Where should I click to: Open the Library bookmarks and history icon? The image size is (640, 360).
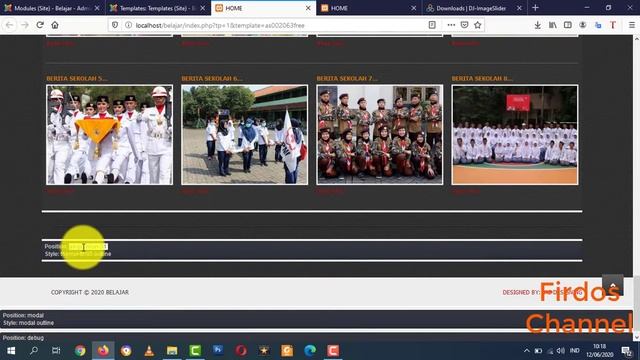pyautogui.click(x=553, y=25)
